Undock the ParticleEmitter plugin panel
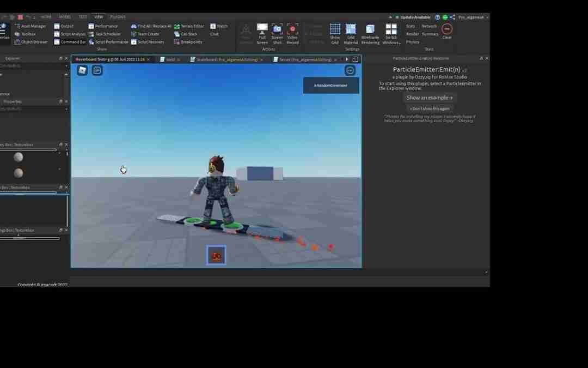Screen dimensions: 588x368 [x=481, y=58]
